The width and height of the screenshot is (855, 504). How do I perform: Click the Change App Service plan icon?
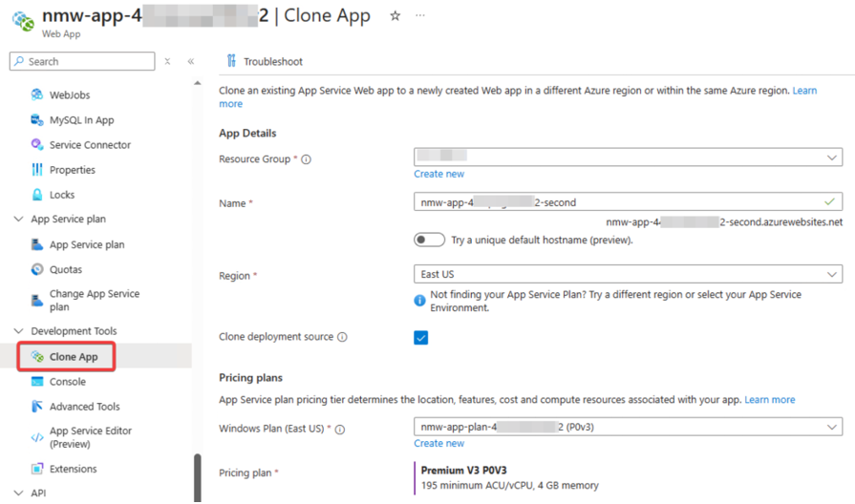(x=37, y=301)
